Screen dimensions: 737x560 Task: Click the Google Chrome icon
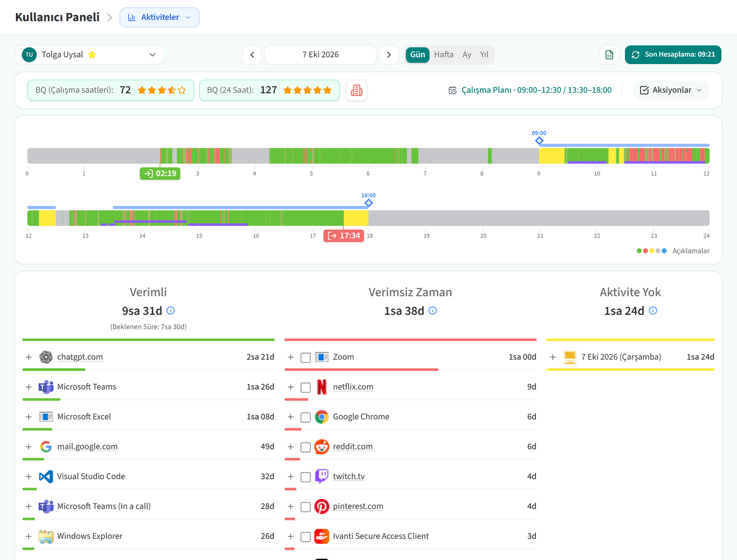(x=322, y=417)
